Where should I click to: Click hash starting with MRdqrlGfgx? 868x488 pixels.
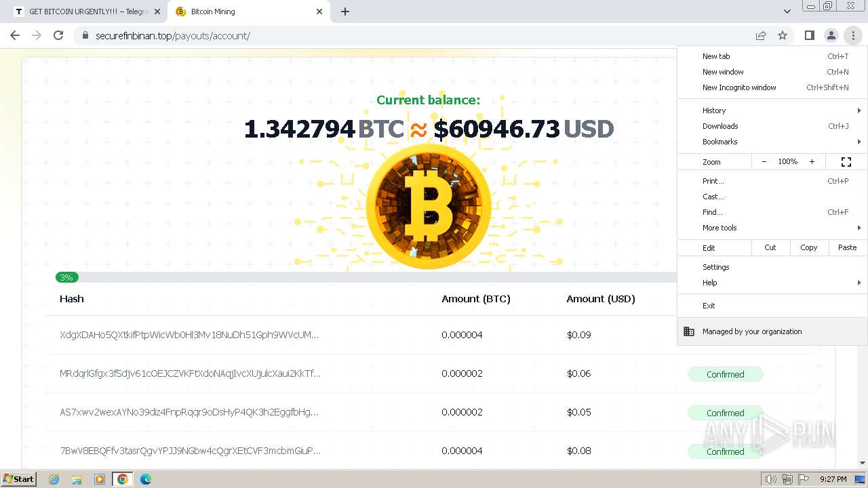pos(190,373)
